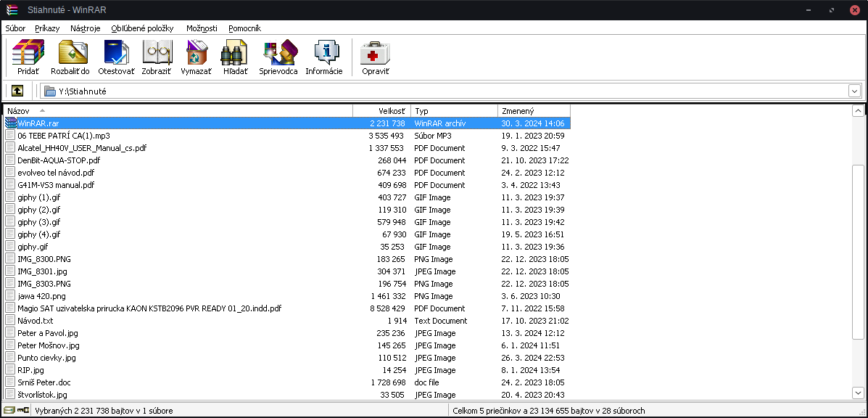Click status text Celkom 5 priečinkov
868x418 pixels.
(x=549, y=411)
